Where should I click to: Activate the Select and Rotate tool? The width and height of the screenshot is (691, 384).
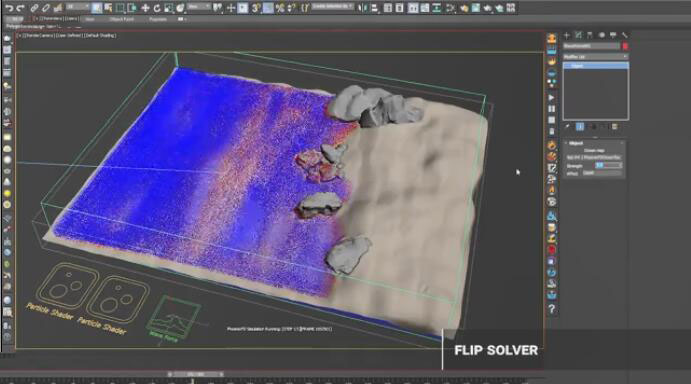[157, 8]
